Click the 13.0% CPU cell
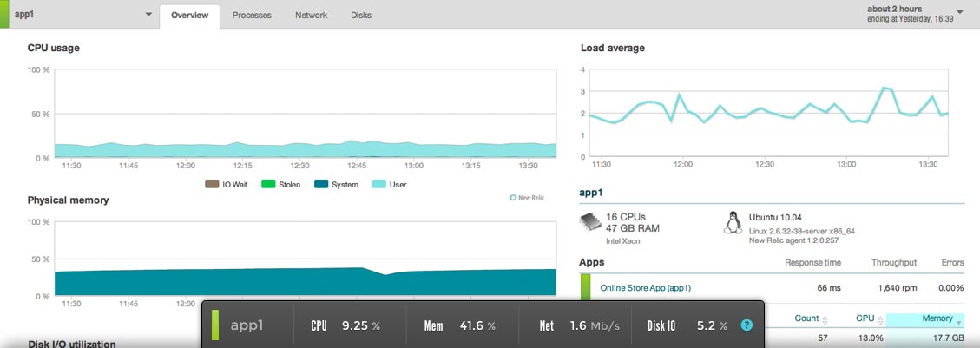Image resolution: width=980 pixels, height=348 pixels. (x=870, y=339)
